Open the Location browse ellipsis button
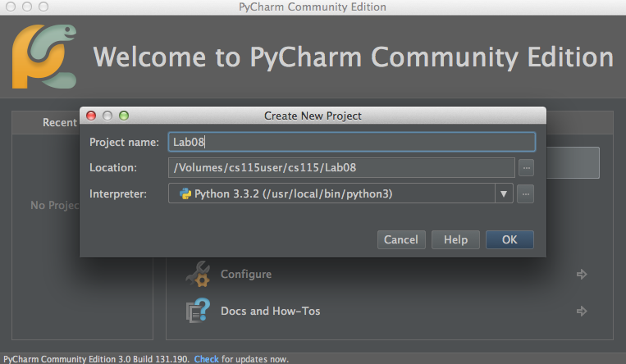Image resolution: width=626 pixels, height=364 pixels. [x=526, y=167]
